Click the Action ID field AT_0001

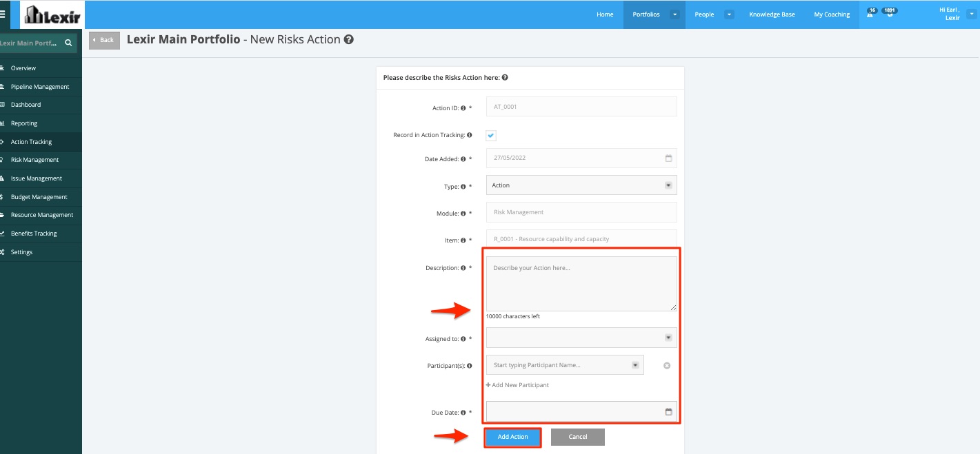pyautogui.click(x=581, y=107)
